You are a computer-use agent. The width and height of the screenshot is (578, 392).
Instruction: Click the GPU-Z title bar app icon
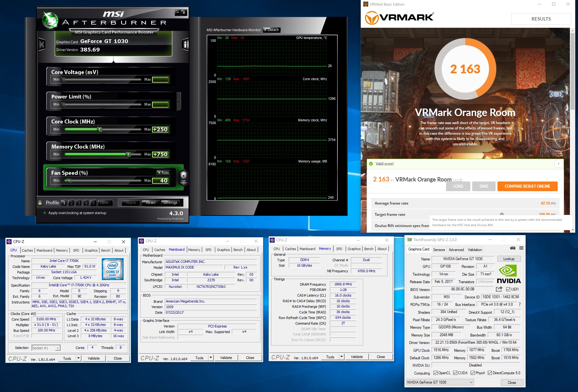(x=409, y=240)
